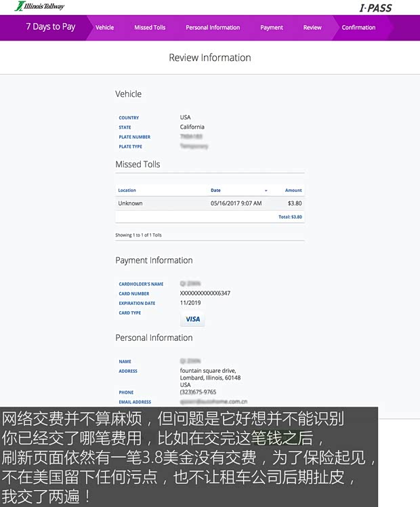Click the PHONE label
Screen dimensions: 420x507
(x=126, y=392)
